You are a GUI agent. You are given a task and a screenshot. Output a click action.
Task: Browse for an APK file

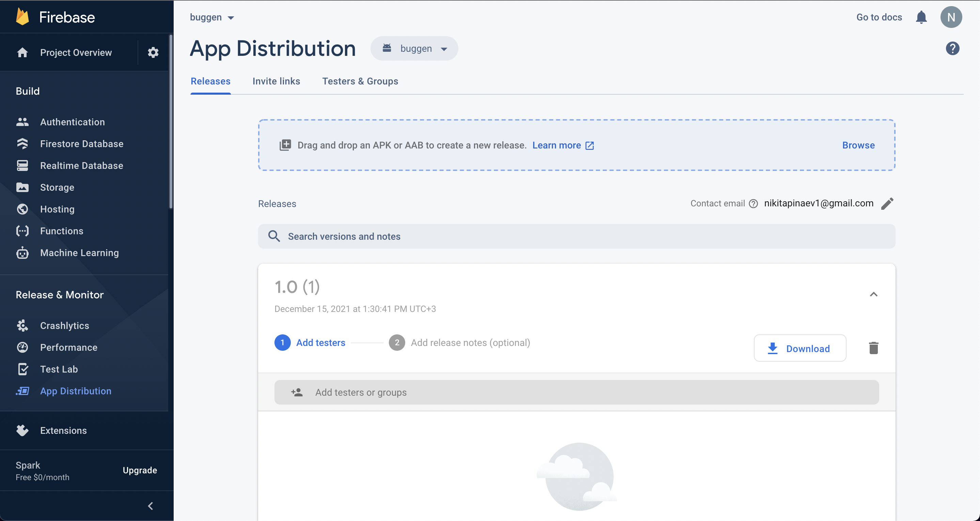(858, 145)
